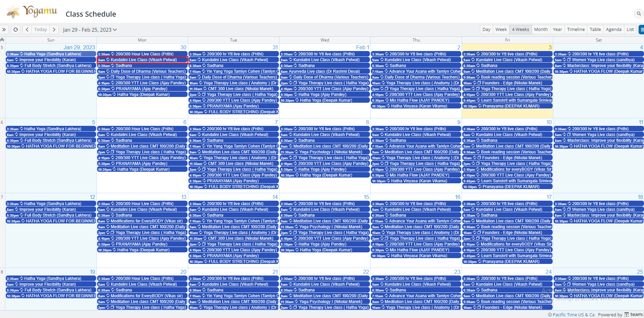Open the Table view
The image size is (644, 318).
pos(595,30)
